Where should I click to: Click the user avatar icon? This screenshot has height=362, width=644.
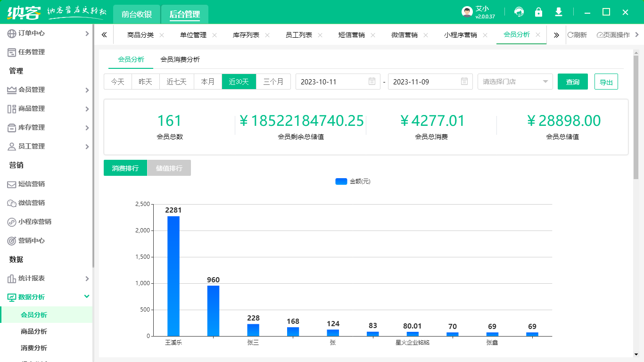[x=467, y=12]
